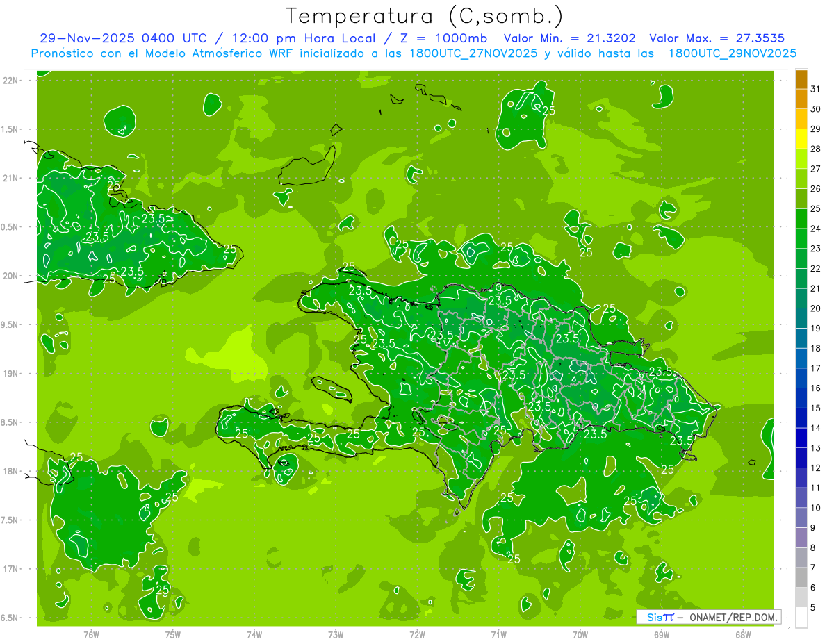
Task: Click legend value 21 on the color scale
Action: pyautogui.click(x=815, y=288)
